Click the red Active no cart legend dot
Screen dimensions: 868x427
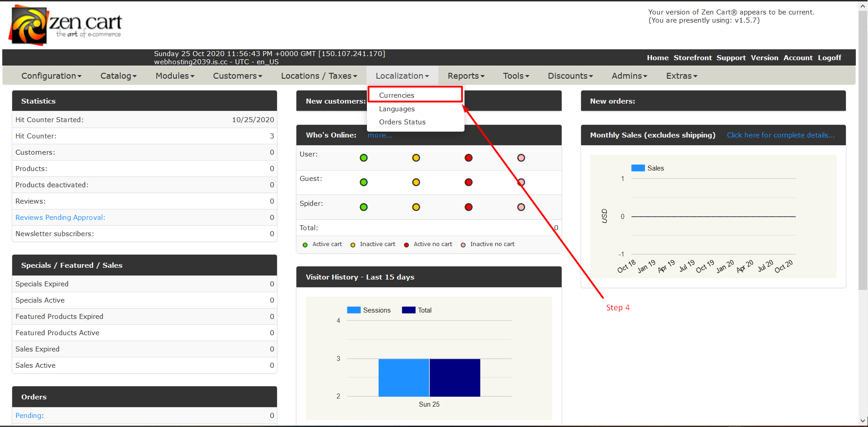pyautogui.click(x=406, y=245)
